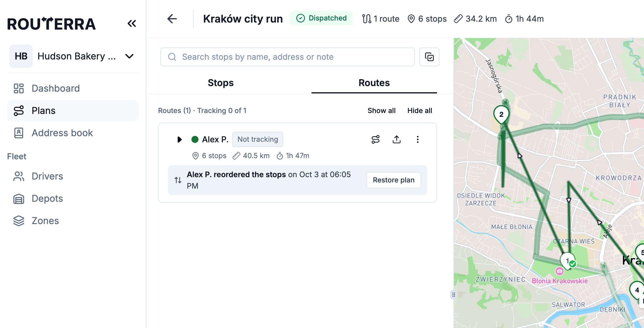Viewport: 644px width, 328px height.
Task: Click Show all routes
Action: point(381,111)
